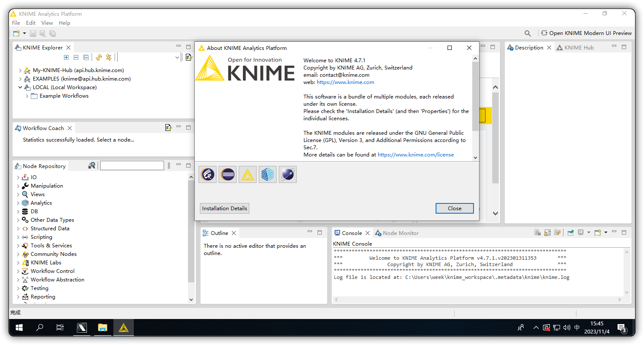Close the About dialog with Close button
This screenshot has height=345, width=644.
click(455, 209)
